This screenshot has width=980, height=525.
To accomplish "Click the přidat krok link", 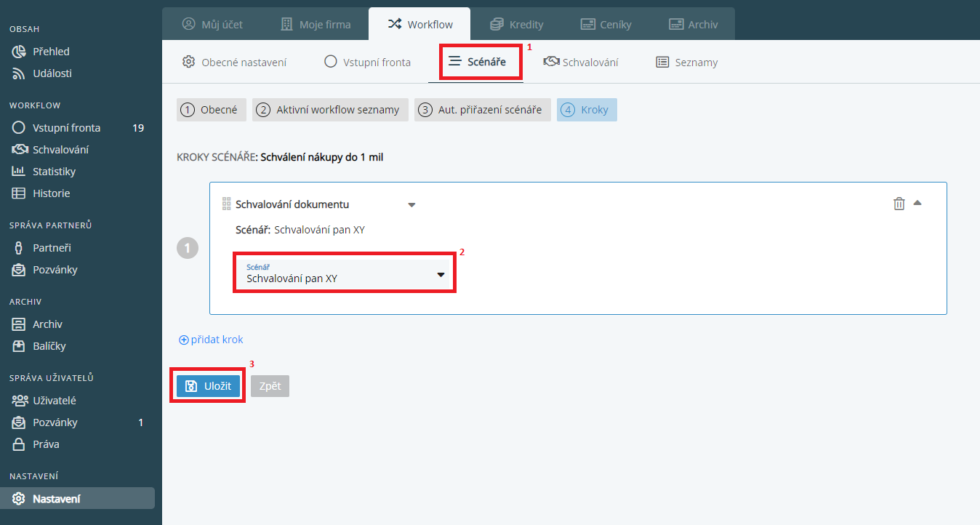I will point(211,340).
